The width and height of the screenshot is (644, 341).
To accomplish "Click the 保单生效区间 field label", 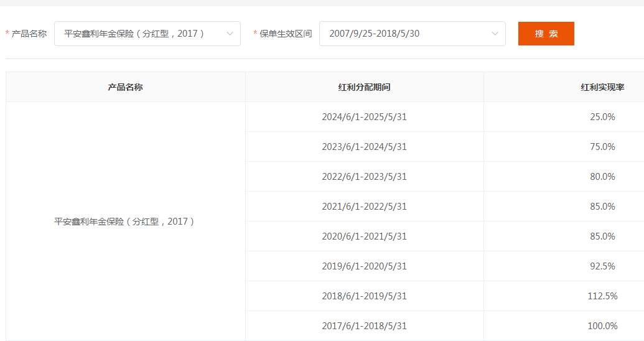I will [x=286, y=34].
